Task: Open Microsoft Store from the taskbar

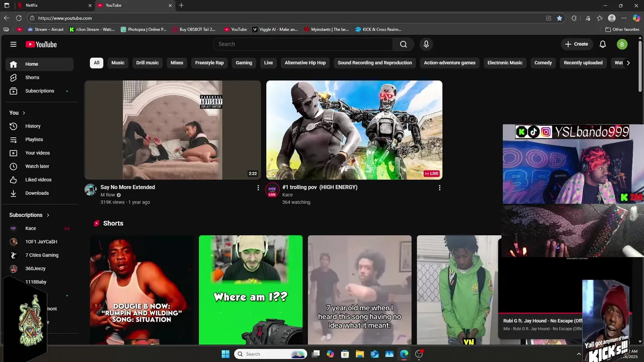Action: point(345,354)
